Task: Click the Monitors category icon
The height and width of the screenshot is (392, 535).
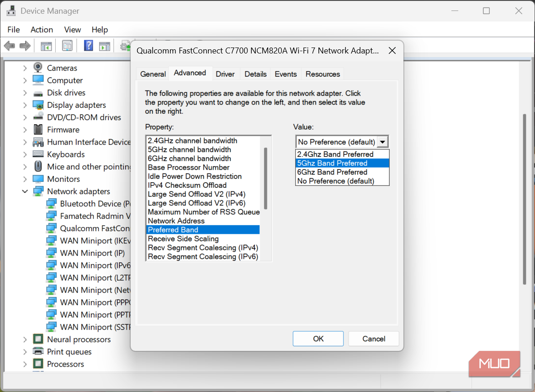Action: [38, 179]
